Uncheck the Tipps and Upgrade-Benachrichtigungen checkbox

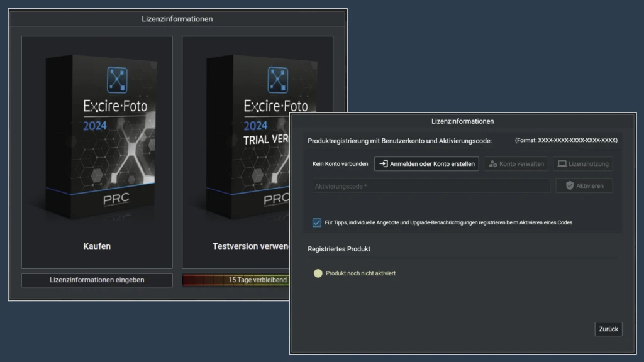pos(317,222)
